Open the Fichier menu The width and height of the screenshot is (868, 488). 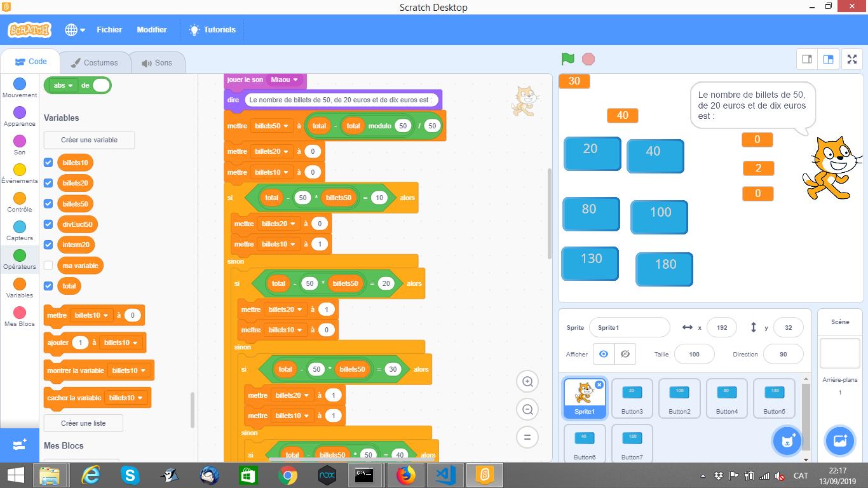[109, 29]
